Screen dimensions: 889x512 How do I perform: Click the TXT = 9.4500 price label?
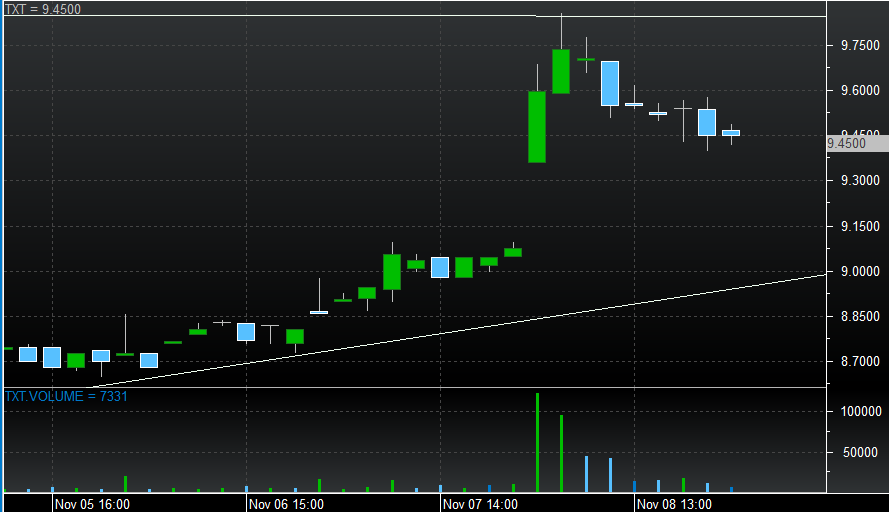coord(42,9)
